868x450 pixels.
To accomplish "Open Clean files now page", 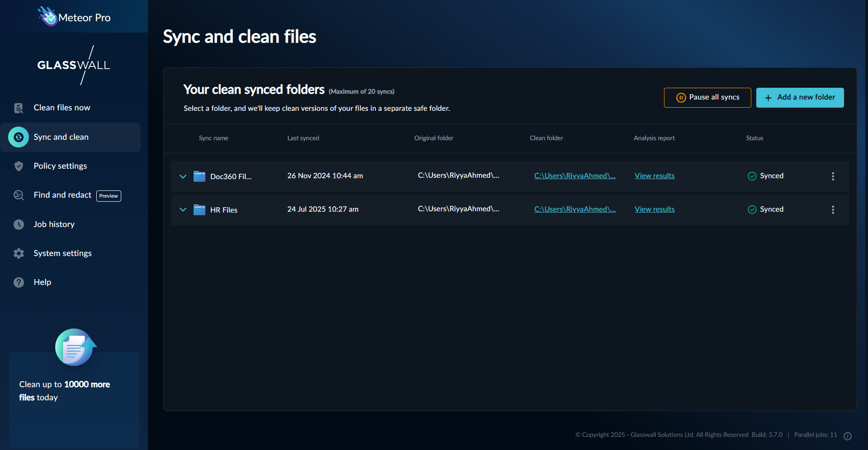I will tap(62, 108).
